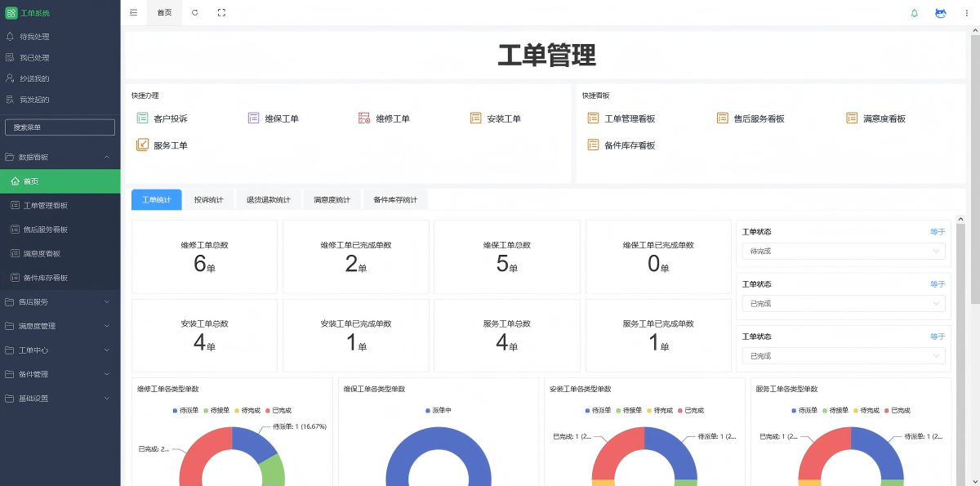Switch to the 退货退款统计 tab
The width and height of the screenshot is (980, 486).
269,199
